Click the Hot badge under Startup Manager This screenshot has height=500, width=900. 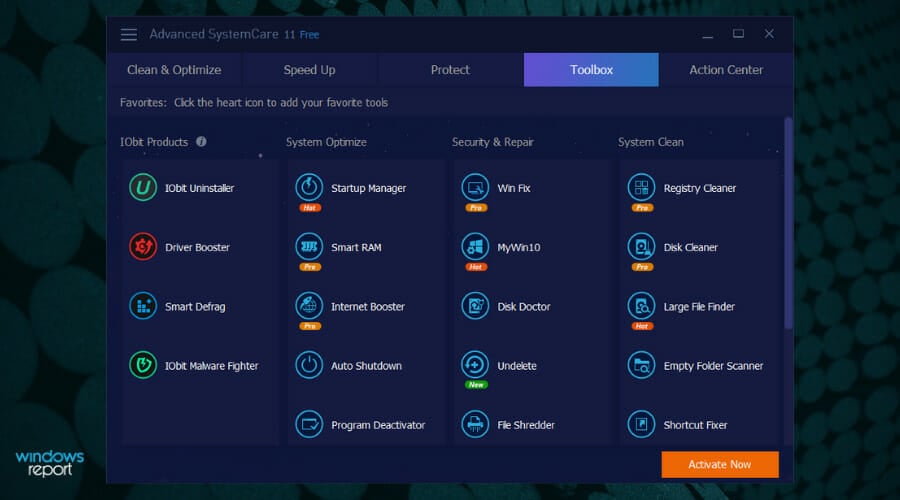click(309, 208)
